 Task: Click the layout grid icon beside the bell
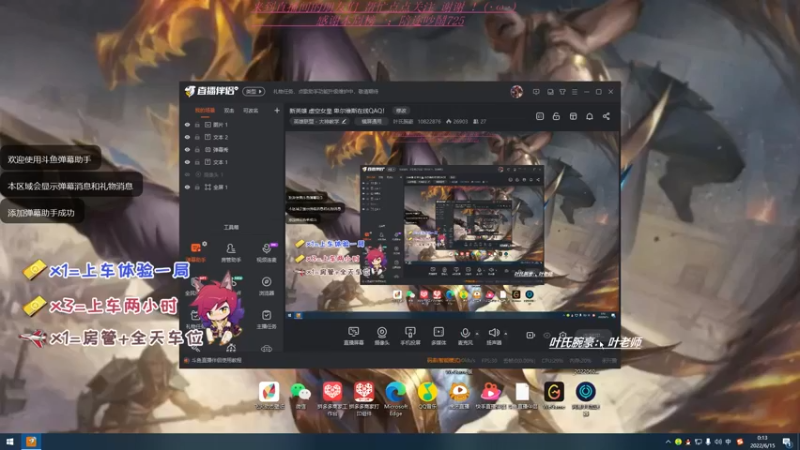click(573, 116)
